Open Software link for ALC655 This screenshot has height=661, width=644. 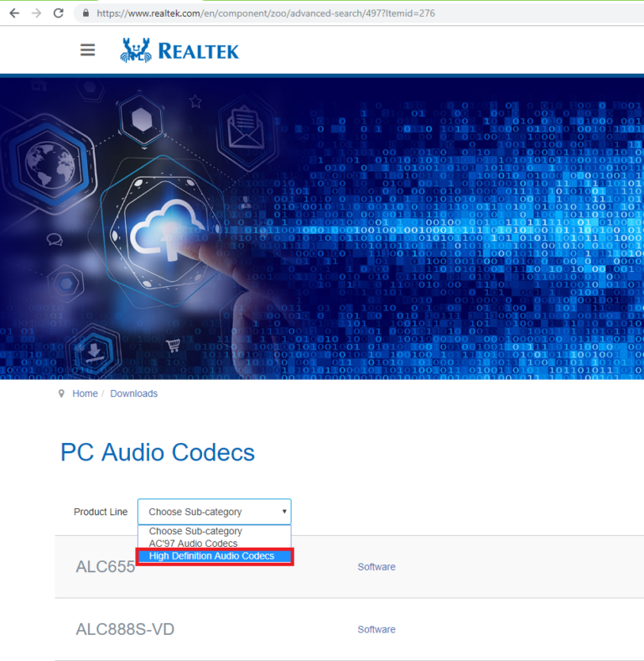(377, 567)
